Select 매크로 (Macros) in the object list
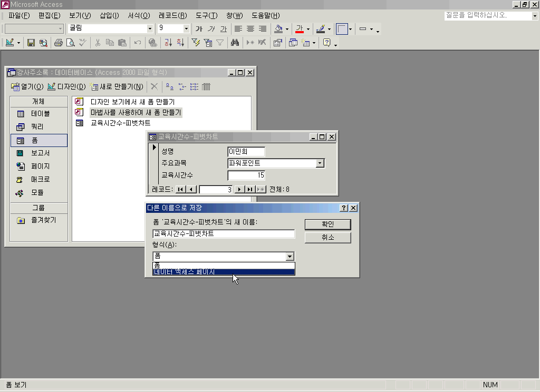This screenshot has height=392, width=540. (x=39, y=179)
